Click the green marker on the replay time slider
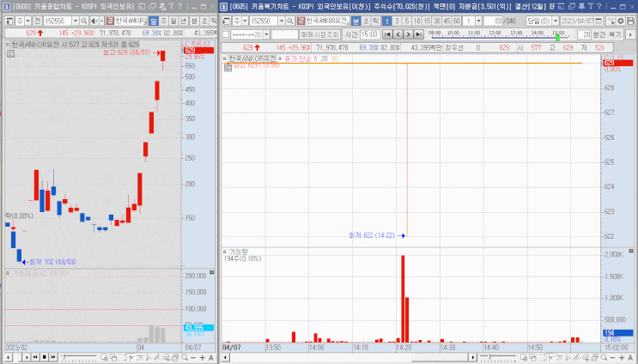 (557, 37)
